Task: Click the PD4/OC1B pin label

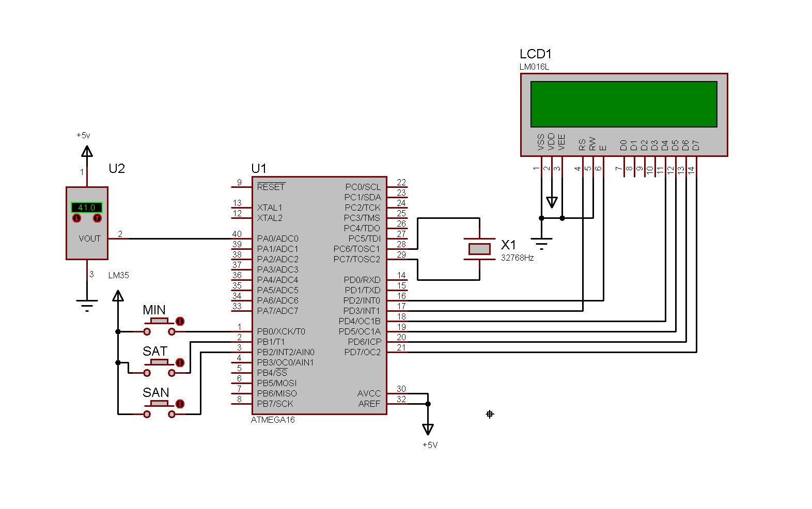Action: pos(360,321)
